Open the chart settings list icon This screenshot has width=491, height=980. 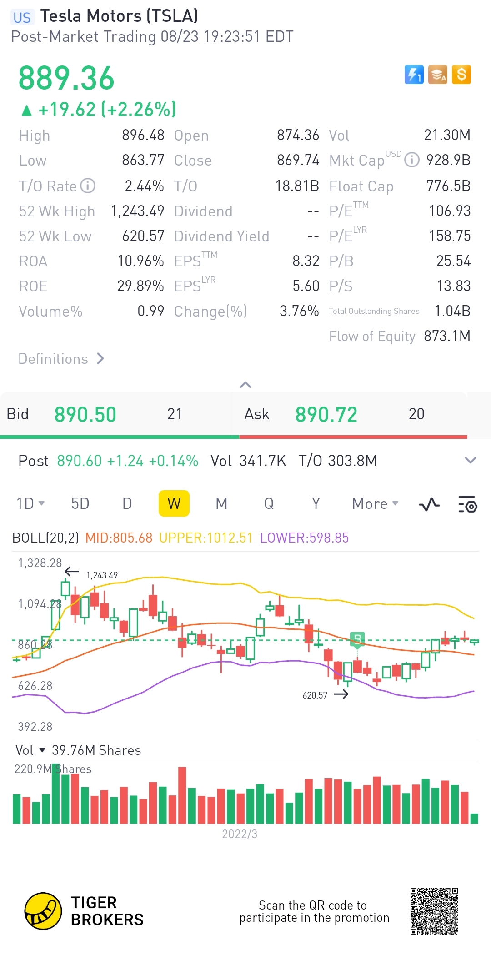click(x=467, y=504)
